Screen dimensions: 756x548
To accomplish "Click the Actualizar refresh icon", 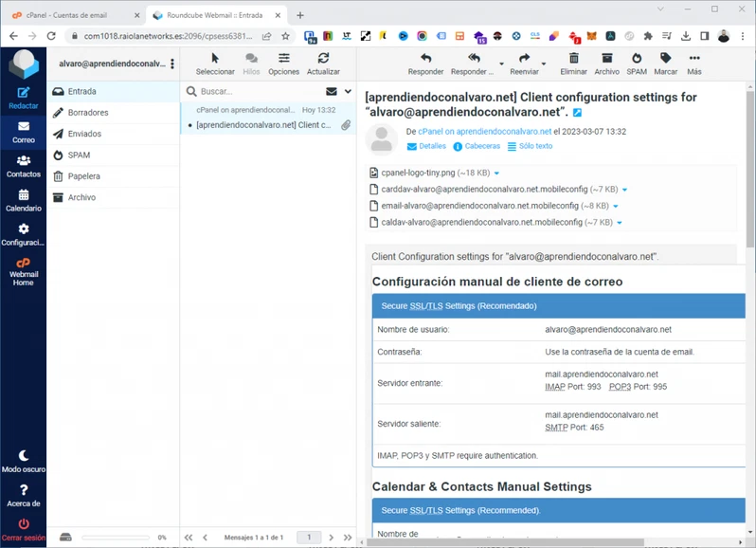I will click(323, 59).
